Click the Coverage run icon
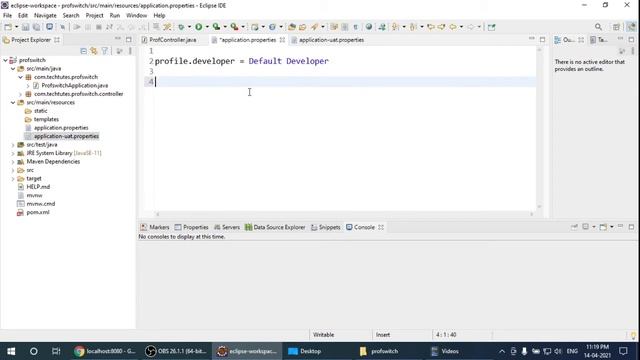Screen dimensions: 640x360 (216, 27)
